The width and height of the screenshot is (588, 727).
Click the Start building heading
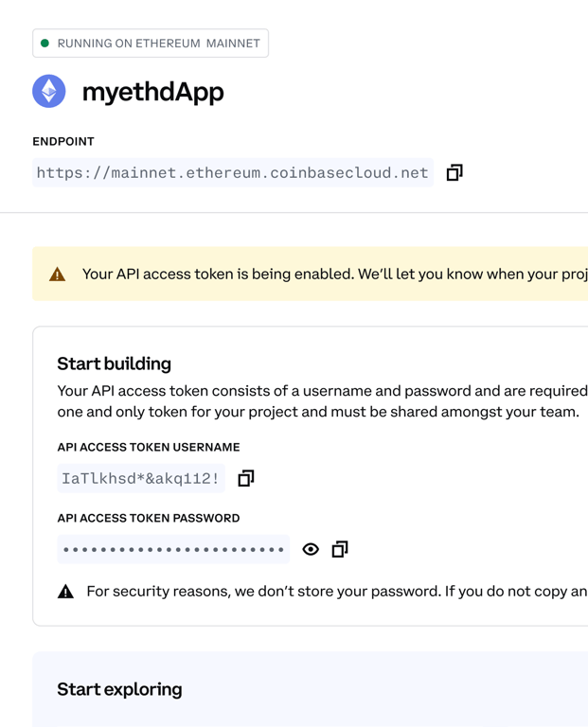tap(114, 363)
